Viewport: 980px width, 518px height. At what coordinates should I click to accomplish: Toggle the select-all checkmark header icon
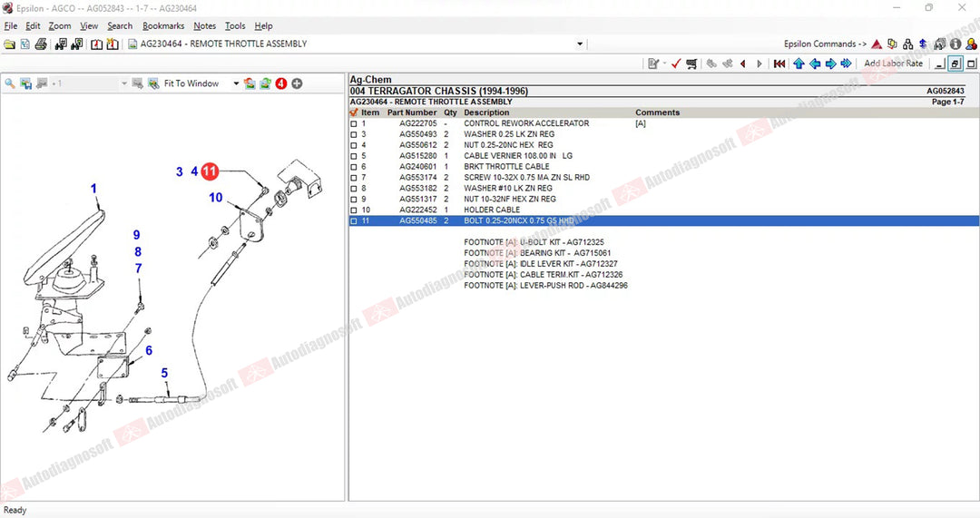click(x=354, y=112)
